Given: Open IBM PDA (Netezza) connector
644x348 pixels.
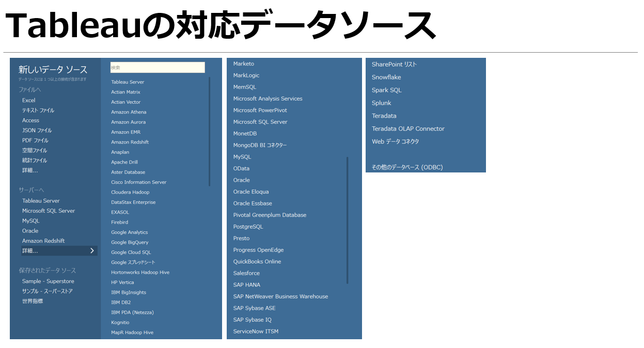Looking at the screenshot, I should (x=133, y=312).
